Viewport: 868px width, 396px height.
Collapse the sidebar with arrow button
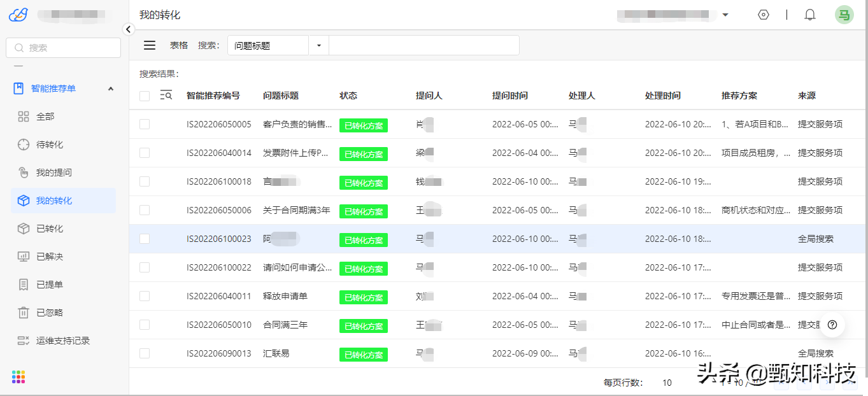tap(129, 29)
